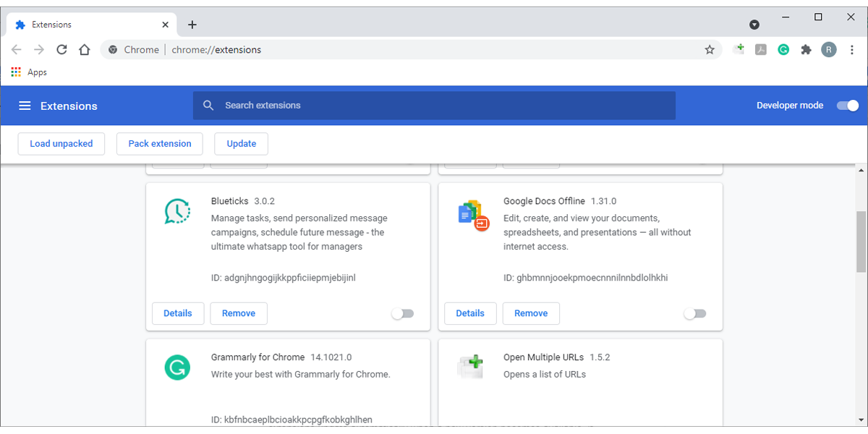Click the PDF extension icon in toolbar
The width and height of the screenshot is (868, 434).
[761, 50]
